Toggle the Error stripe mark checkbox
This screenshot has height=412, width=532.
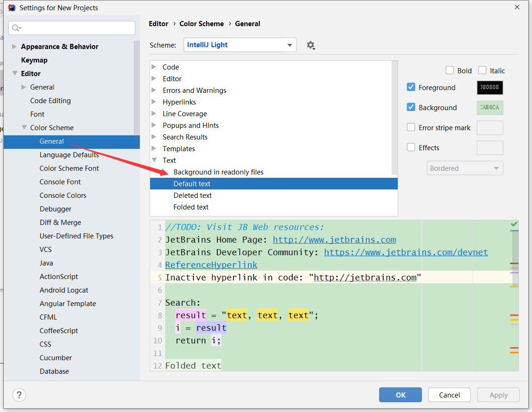411,127
